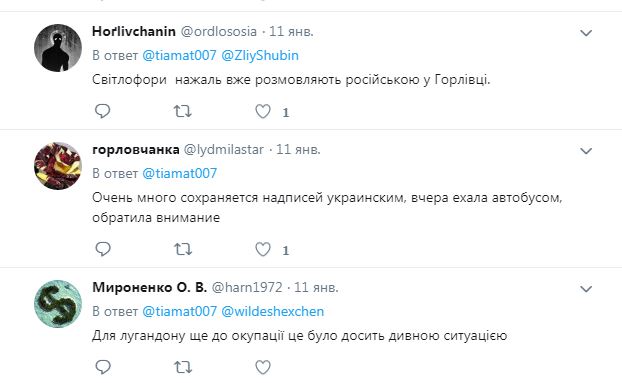Reply to горловчанка's tweet
Viewport: 622px width, 383px height.
[103, 249]
